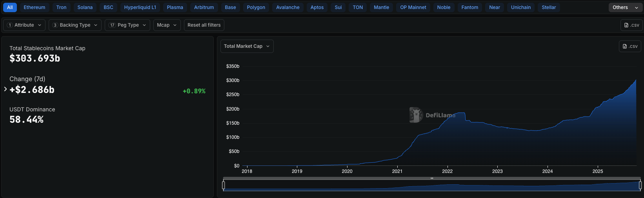
Task: Filter stablecoins by Ethereum chain
Action: (x=35, y=7)
